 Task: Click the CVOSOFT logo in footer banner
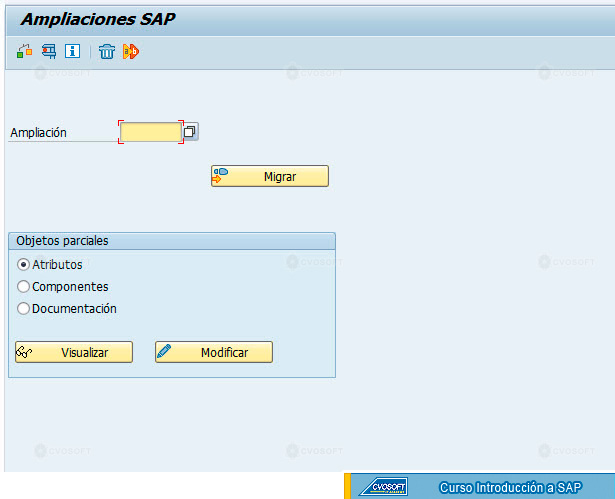[384, 487]
